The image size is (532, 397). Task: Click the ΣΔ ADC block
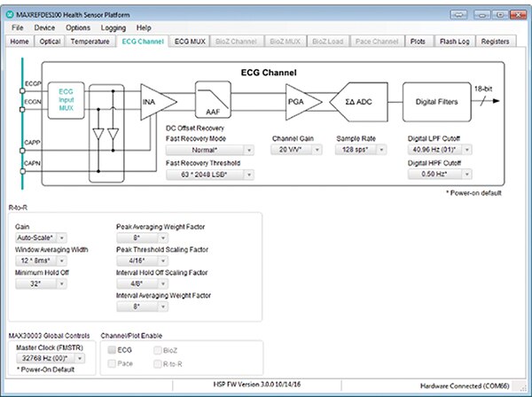(361, 100)
